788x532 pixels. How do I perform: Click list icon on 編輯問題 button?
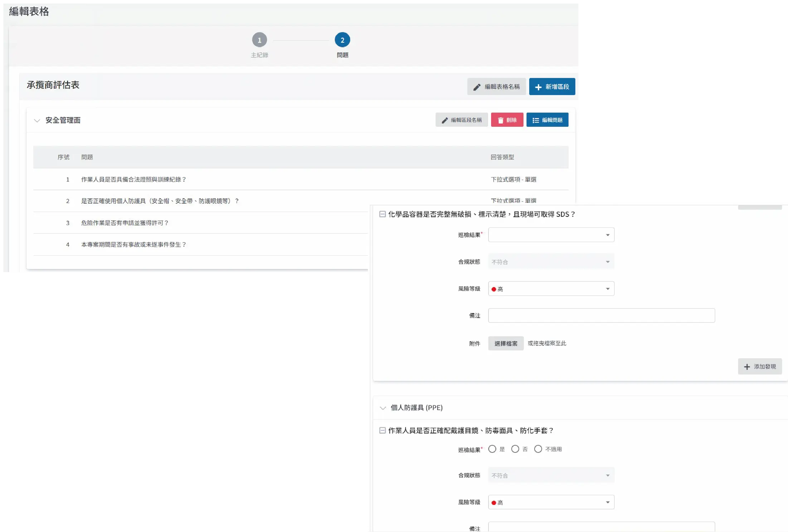click(535, 120)
